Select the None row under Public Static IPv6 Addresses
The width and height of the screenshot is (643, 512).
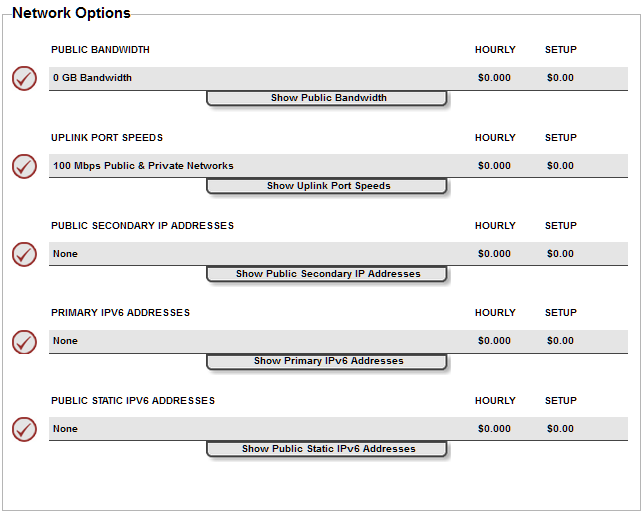click(338, 429)
